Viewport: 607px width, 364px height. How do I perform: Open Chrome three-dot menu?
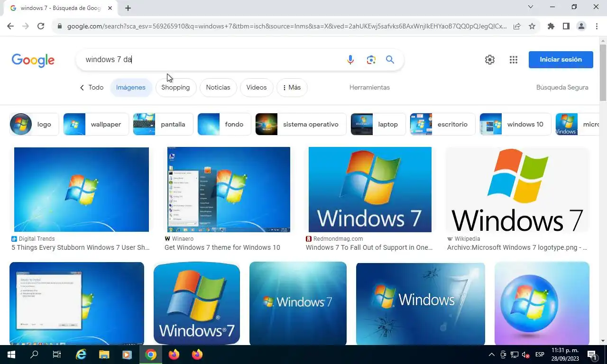[x=597, y=26]
